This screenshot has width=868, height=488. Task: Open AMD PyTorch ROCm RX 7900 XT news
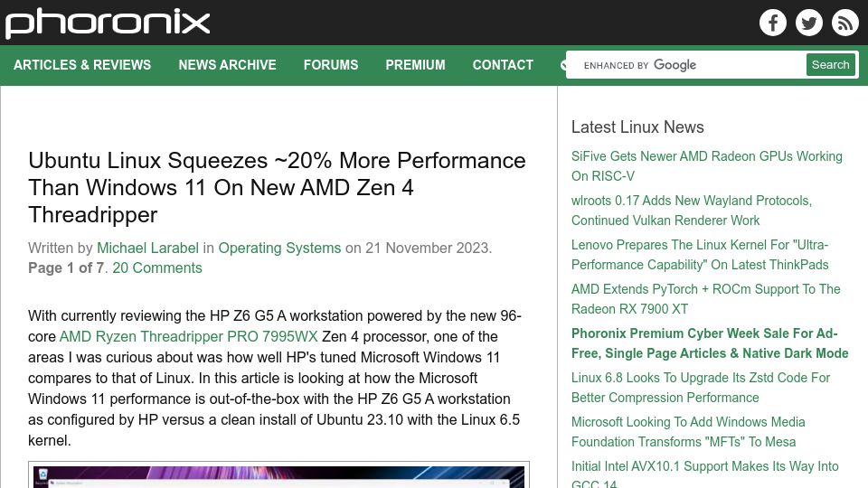706,299
